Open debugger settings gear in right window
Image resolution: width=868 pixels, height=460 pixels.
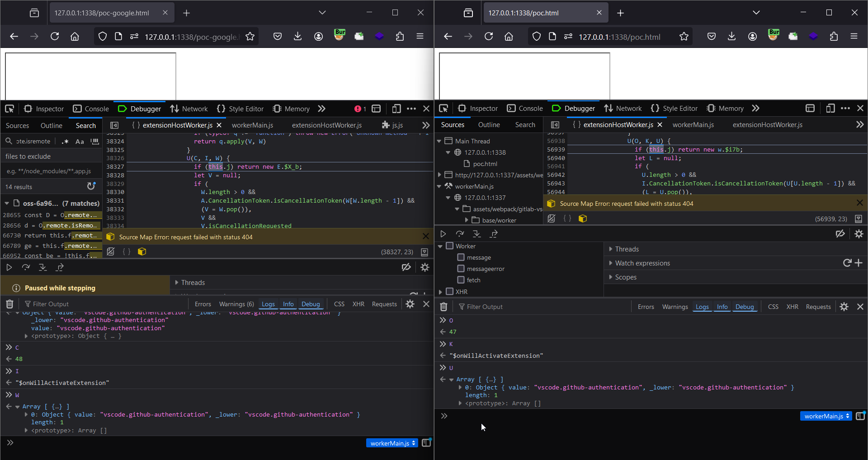click(859, 234)
